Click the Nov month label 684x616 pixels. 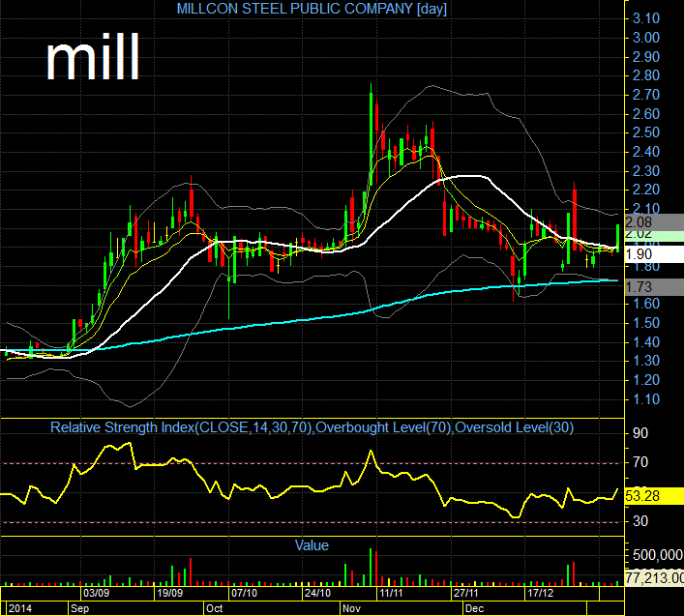point(351,608)
